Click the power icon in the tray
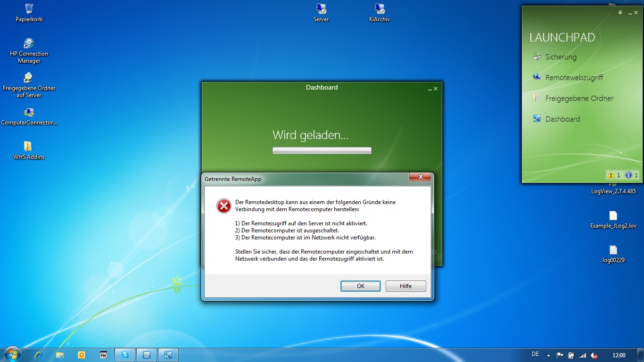Viewport: 644px width, 362px height. 571,355
